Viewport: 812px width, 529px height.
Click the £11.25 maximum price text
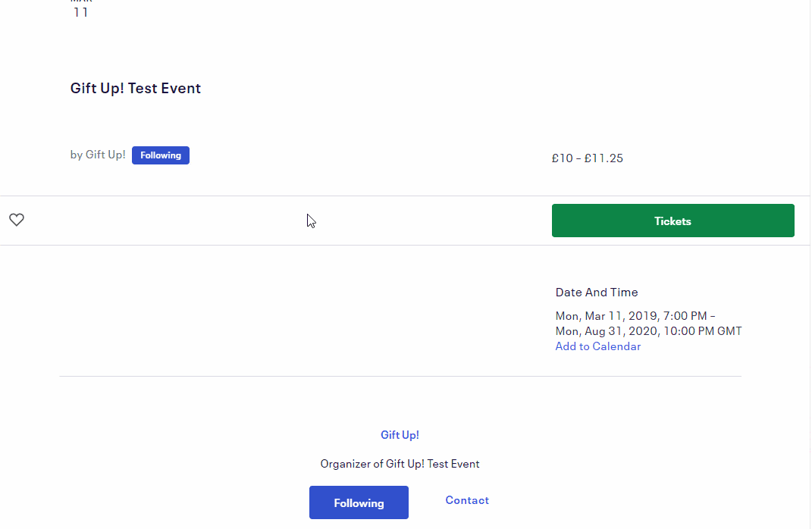(x=604, y=158)
